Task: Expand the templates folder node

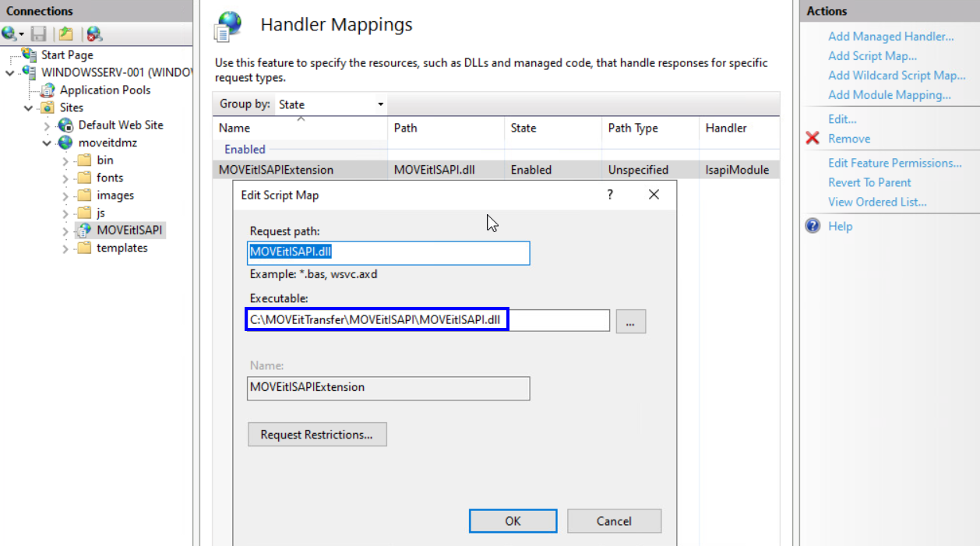Action: coord(65,248)
